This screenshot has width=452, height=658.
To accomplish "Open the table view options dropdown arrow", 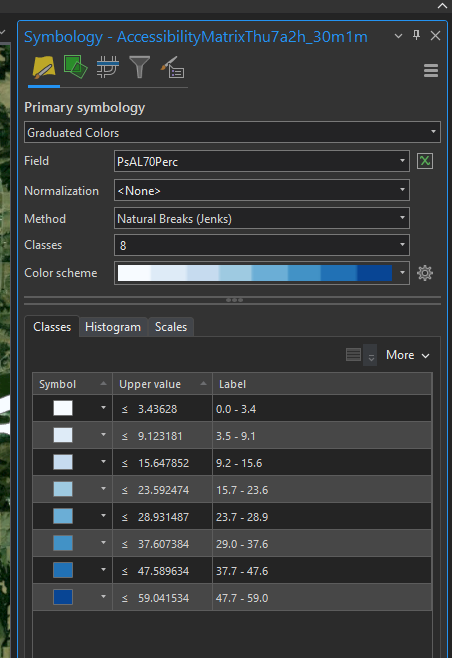I will coord(371,355).
